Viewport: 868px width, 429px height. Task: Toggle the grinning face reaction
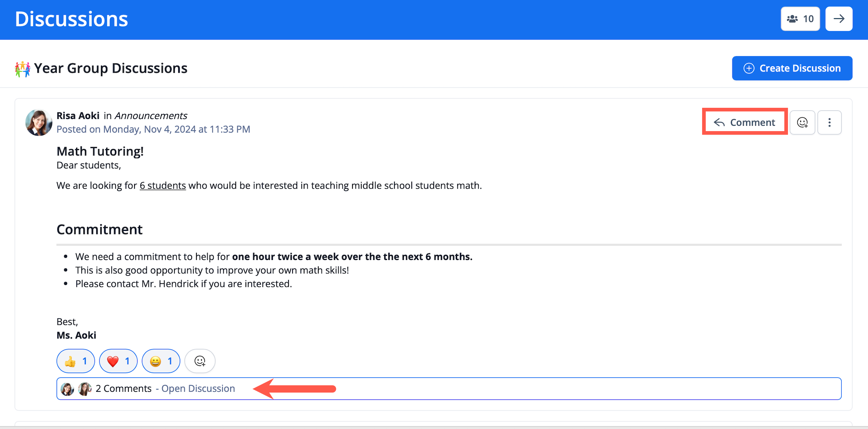(161, 361)
